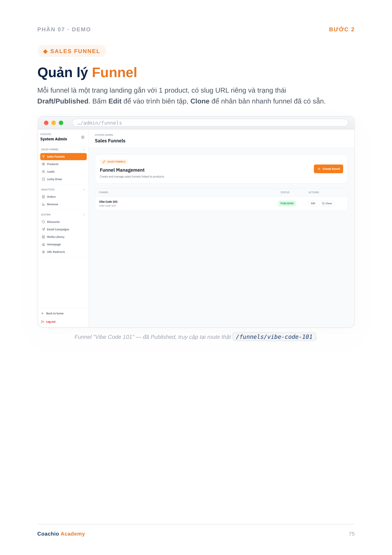
Task: Click the Create funnel button
Action: click(x=328, y=169)
